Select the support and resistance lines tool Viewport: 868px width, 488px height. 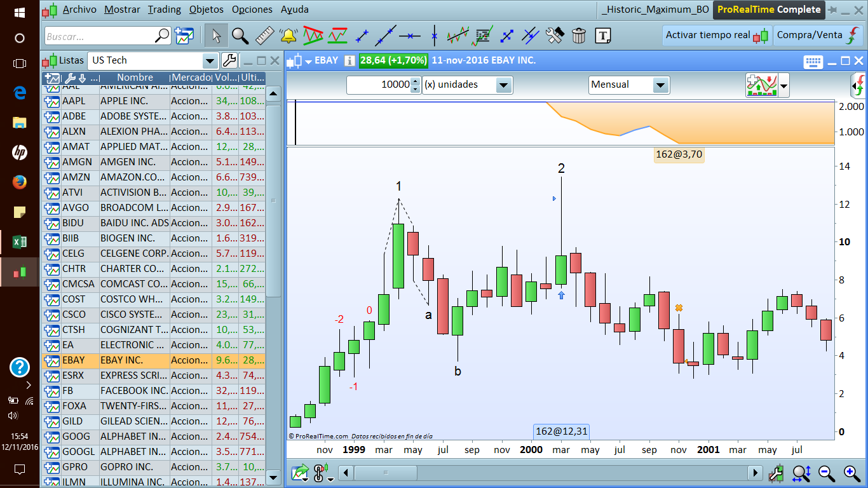(337, 36)
